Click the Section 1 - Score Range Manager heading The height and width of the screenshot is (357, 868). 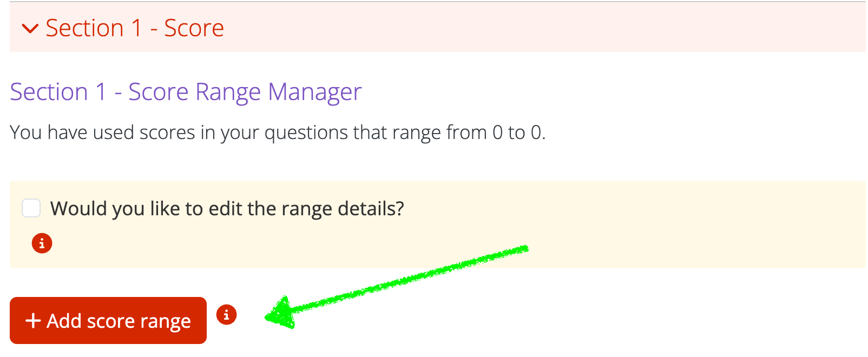[186, 92]
